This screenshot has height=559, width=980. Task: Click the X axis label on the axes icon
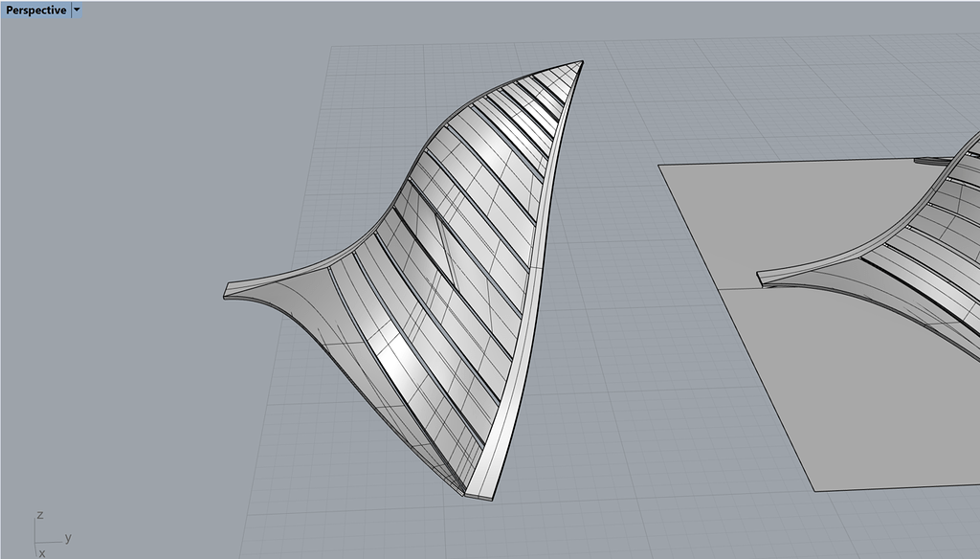[41, 553]
